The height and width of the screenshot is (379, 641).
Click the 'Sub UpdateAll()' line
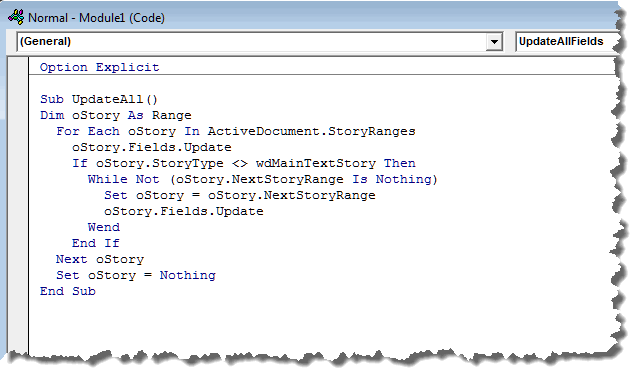pyautogui.click(x=99, y=99)
